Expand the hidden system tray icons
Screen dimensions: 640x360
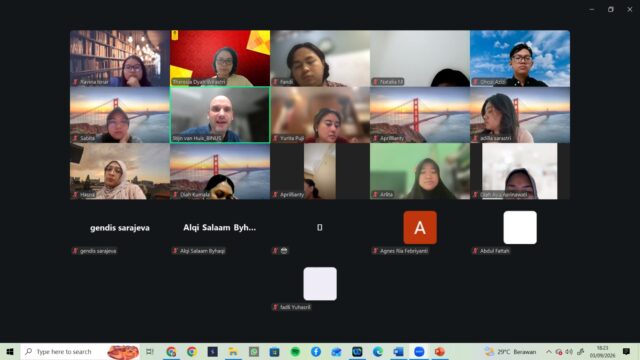click(x=549, y=351)
